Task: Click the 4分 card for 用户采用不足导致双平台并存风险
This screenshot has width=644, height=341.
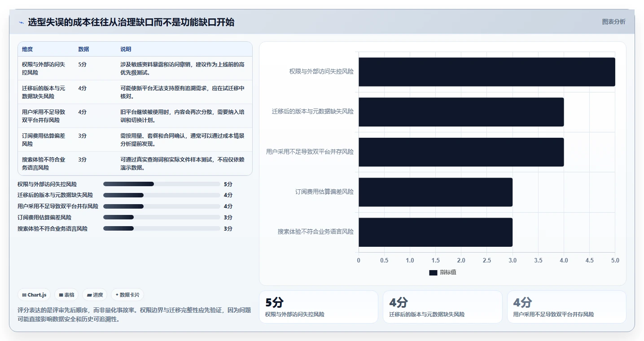Action: coord(566,307)
